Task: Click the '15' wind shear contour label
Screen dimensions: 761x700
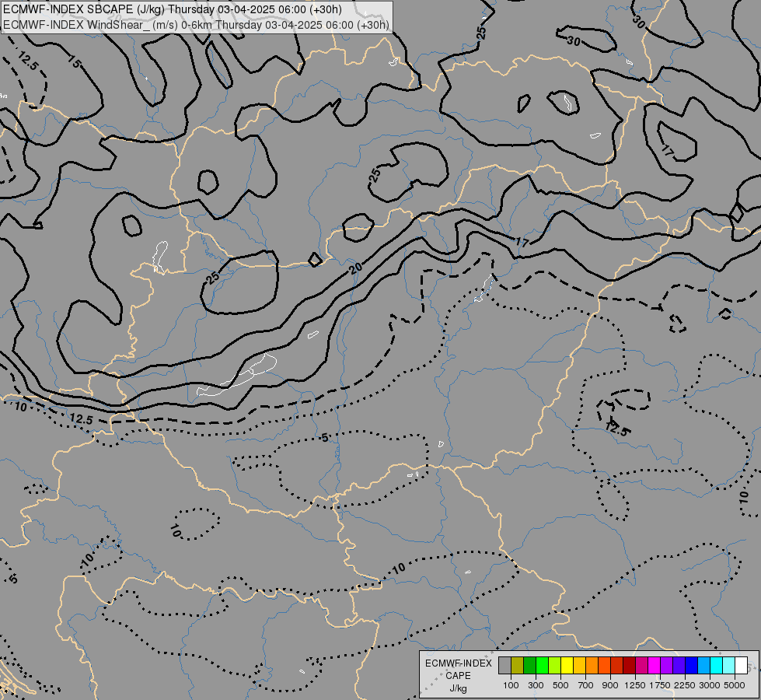Action: click(75, 61)
